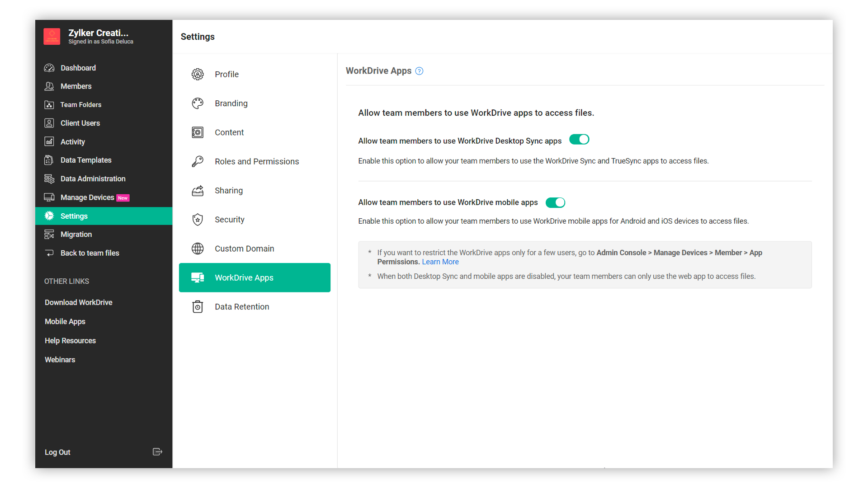Image resolution: width=868 pixels, height=488 pixels.
Task: Open Profile settings via its gear icon
Action: 198,75
